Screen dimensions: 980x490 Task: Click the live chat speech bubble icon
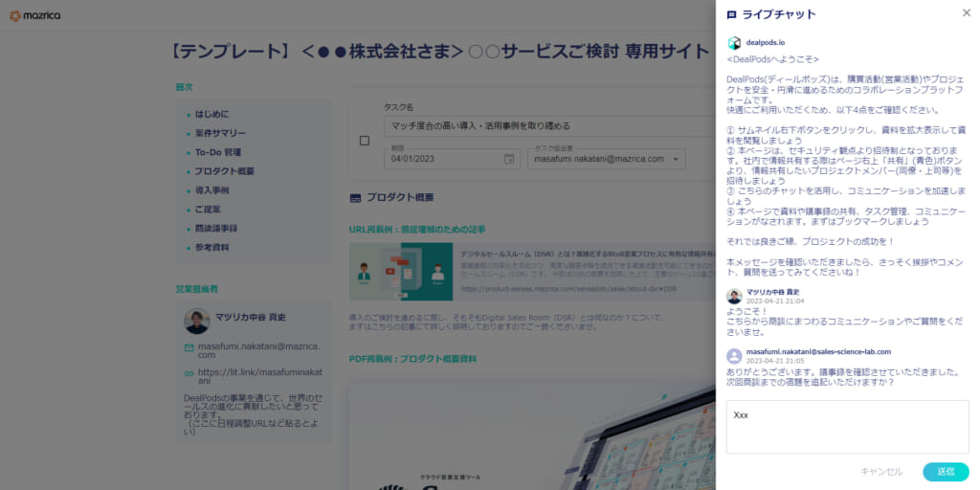pyautogui.click(x=732, y=15)
